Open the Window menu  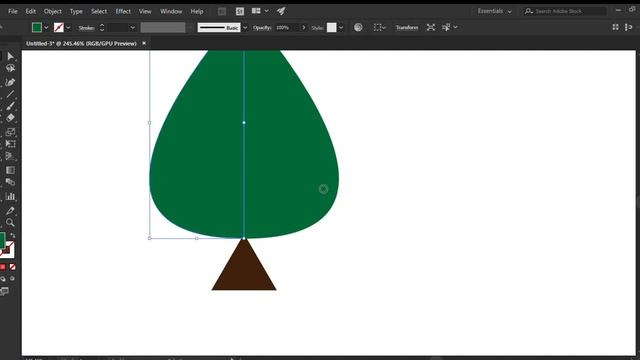click(171, 11)
